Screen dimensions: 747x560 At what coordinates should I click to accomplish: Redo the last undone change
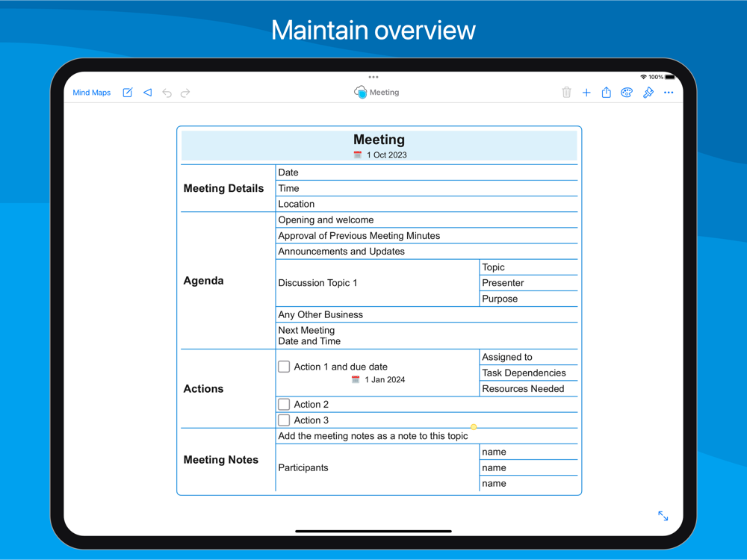185,93
